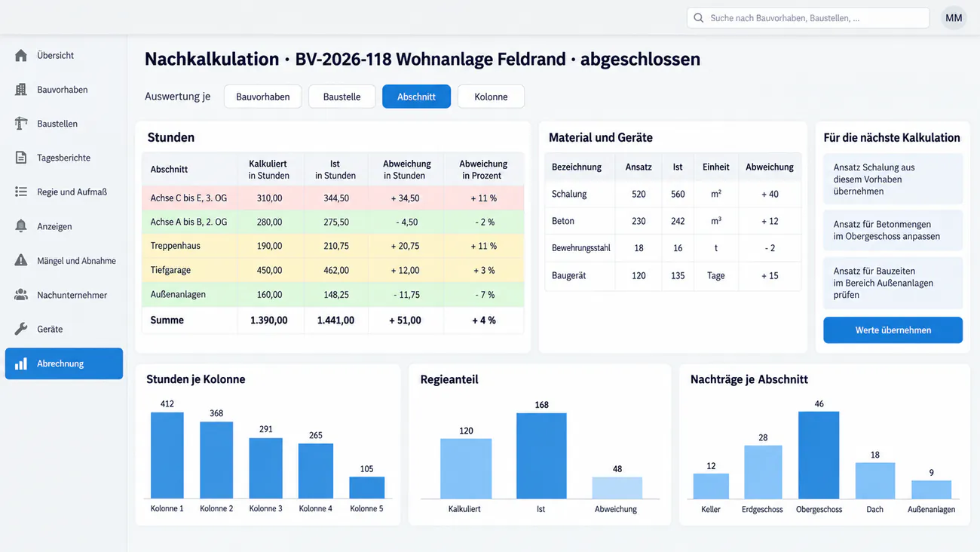Click the list icon beside Regie und Aufmaß

pyautogui.click(x=21, y=192)
